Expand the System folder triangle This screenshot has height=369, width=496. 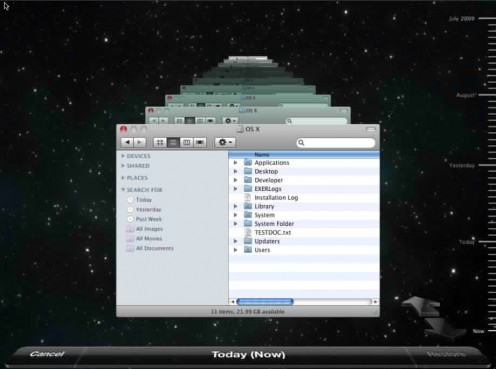pos(235,215)
